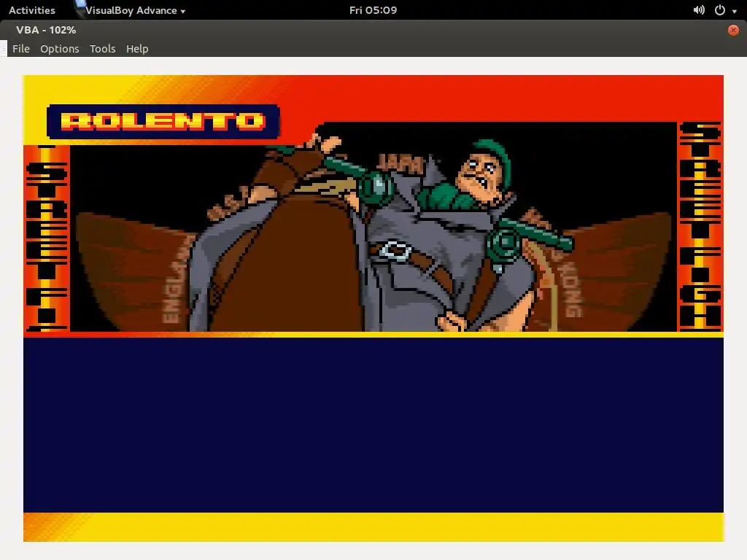
Task: Expand the VisualBoy Advance app menu
Action: point(135,10)
